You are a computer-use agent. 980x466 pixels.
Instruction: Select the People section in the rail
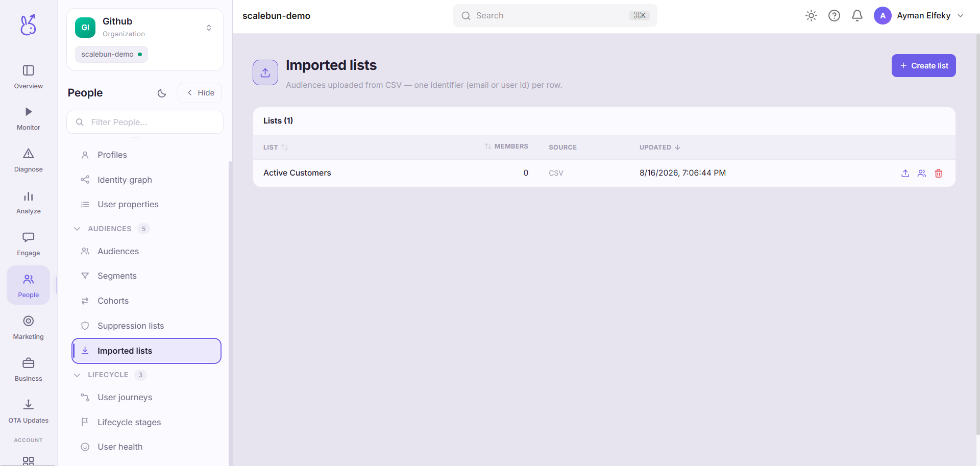pyautogui.click(x=29, y=285)
